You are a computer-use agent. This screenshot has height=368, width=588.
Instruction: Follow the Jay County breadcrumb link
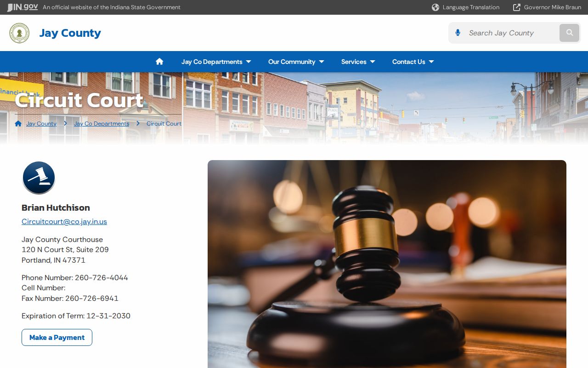41,124
